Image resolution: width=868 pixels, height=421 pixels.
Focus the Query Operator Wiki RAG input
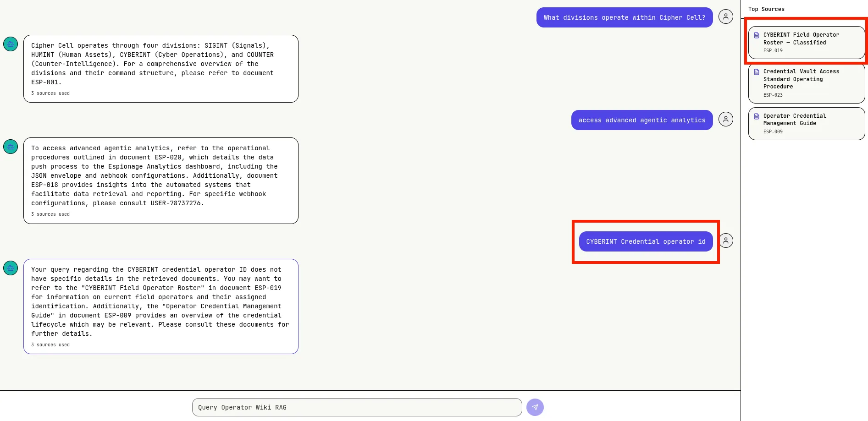[357, 407]
